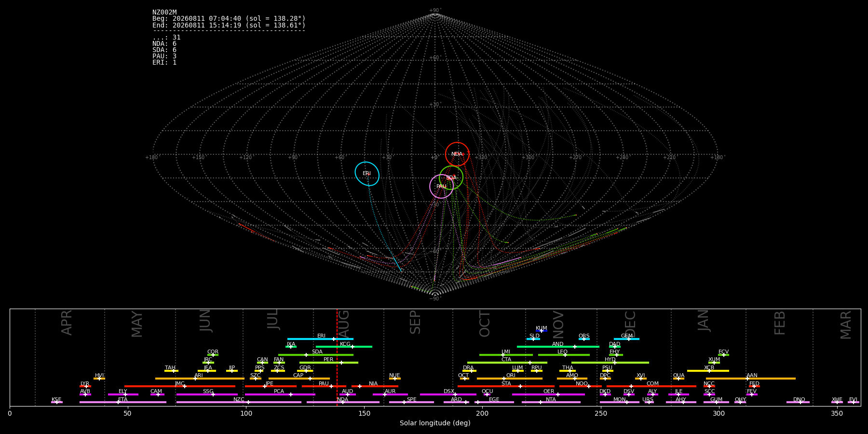The image size is (868, 434).
Task: Select the KCG shower bar
Action: (x=344, y=347)
